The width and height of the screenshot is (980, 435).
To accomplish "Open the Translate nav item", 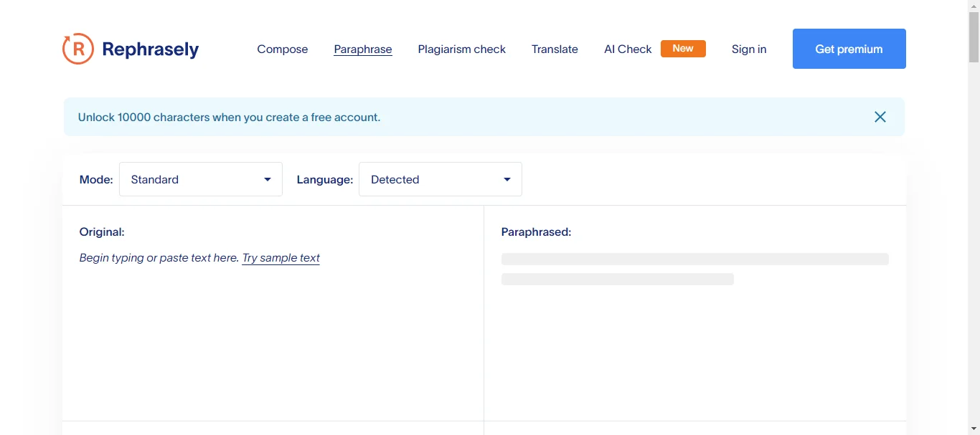I will tap(555, 49).
